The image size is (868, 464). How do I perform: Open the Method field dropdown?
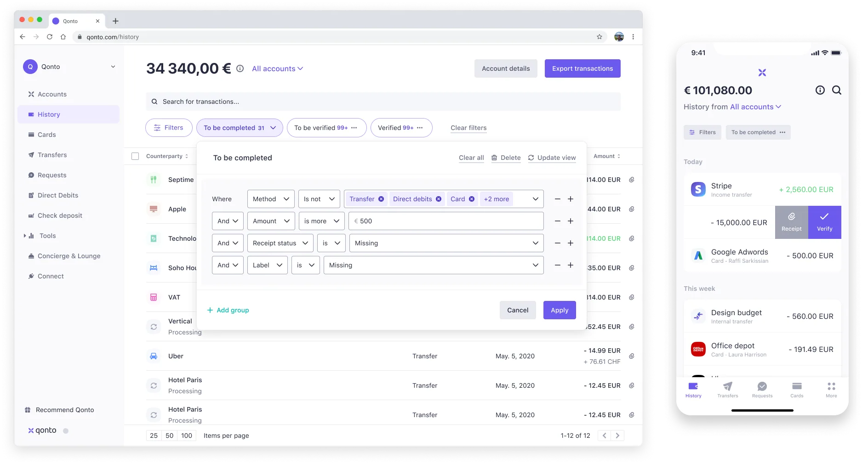[271, 199]
